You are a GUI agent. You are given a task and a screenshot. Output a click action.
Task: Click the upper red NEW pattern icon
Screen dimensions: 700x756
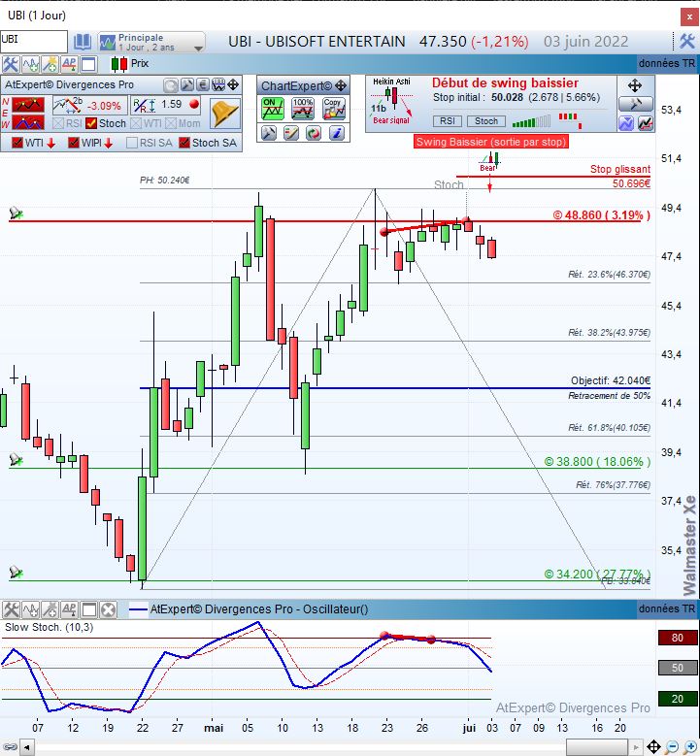pyautogui.click(x=28, y=104)
